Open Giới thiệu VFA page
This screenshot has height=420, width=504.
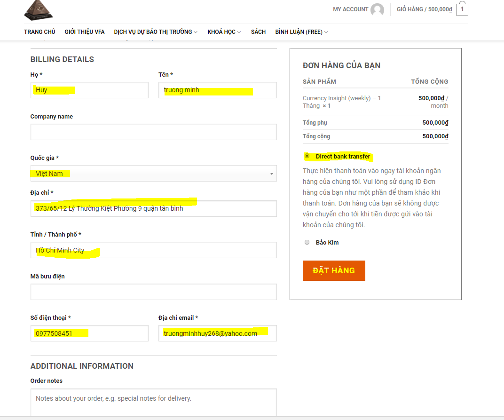click(x=85, y=32)
